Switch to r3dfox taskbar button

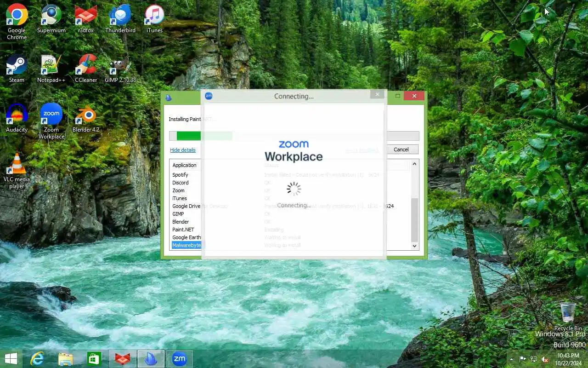pyautogui.click(x=122, y=359)
